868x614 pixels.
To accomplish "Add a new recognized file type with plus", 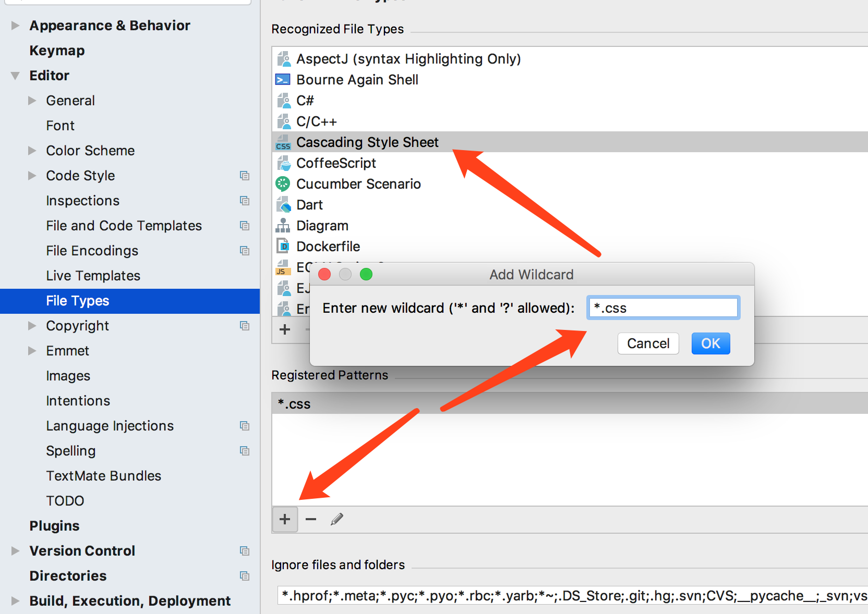I will pos(285,329).
